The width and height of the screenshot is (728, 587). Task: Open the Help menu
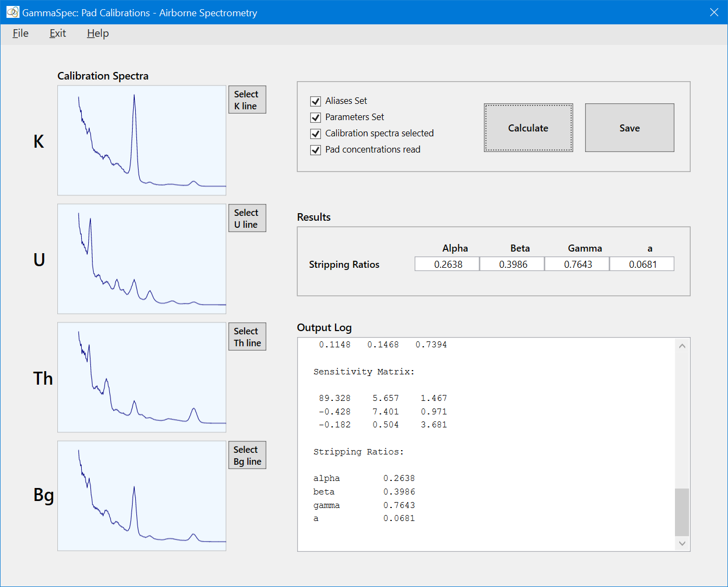point(97,34)
